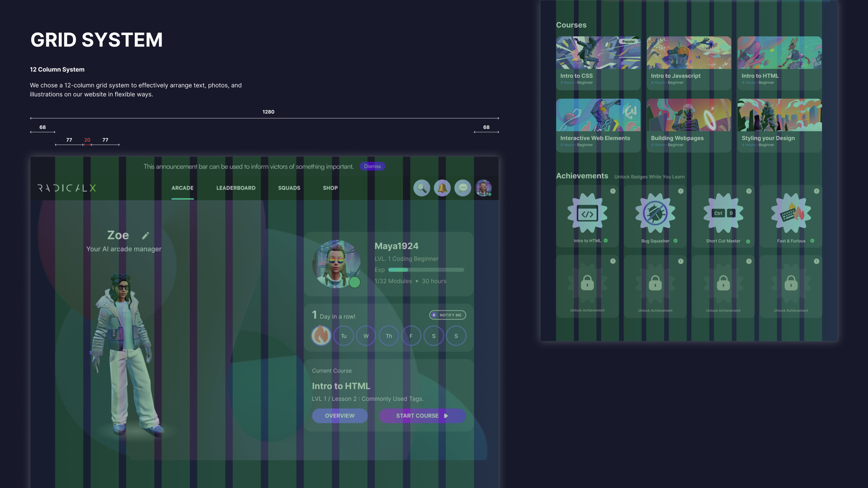Click info icon on Fast & Furious card
Viewport: 868px width, 488px height.
pyautogui.click(x=816, y=191)
